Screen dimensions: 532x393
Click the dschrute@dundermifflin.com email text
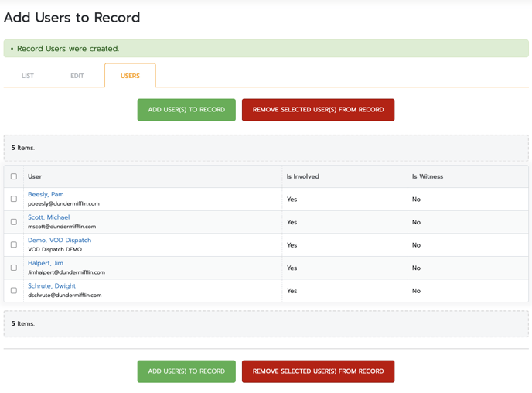64,296
